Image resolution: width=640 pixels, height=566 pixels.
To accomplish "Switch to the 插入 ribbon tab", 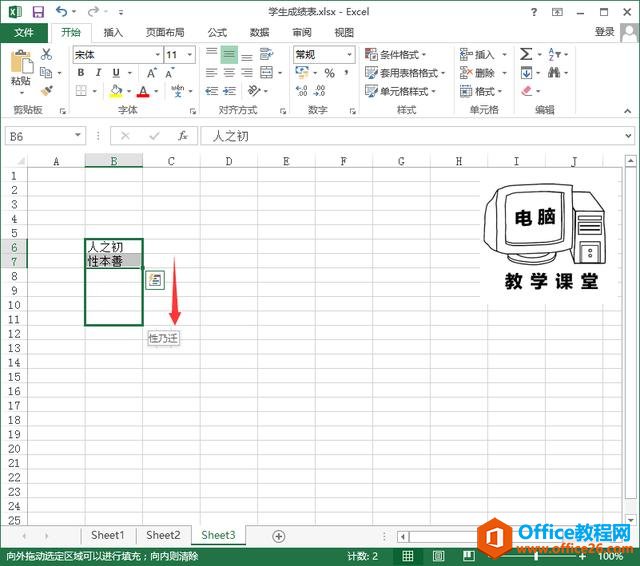I will (113, 32).
